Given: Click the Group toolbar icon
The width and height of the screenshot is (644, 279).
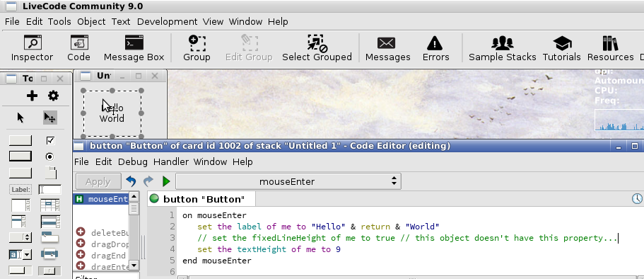Looking at the screenshot, I should pyautogui.click(x=197, y=48).
